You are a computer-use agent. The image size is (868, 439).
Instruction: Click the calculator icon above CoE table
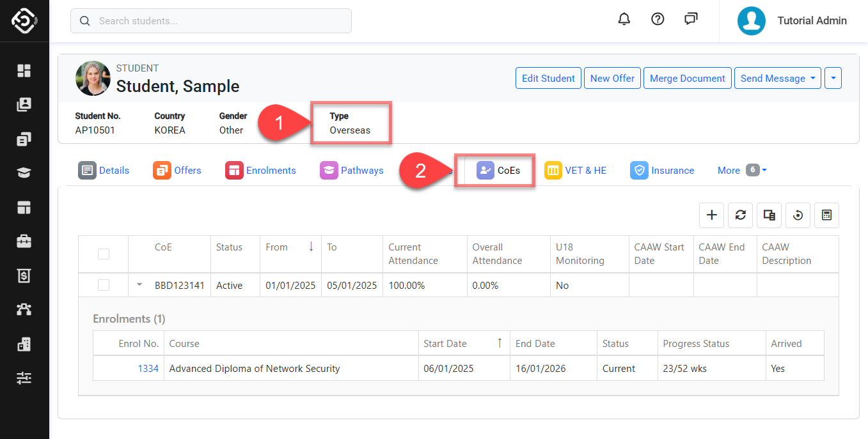tap(826, 215)
